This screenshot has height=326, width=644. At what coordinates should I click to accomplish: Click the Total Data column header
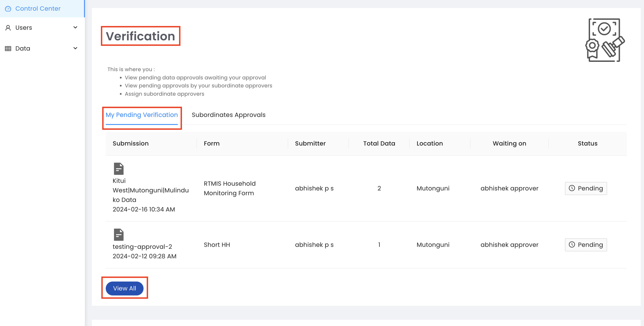[x=379, y=143]
